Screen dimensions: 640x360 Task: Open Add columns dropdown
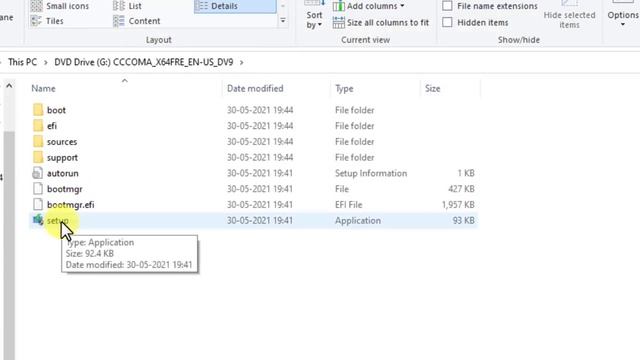[x=368, y=6]
